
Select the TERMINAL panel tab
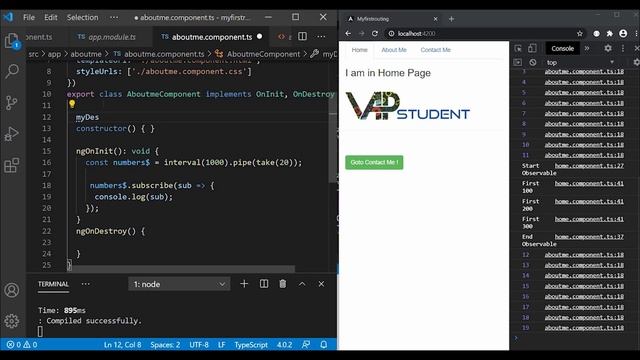(x=53, y=284)
